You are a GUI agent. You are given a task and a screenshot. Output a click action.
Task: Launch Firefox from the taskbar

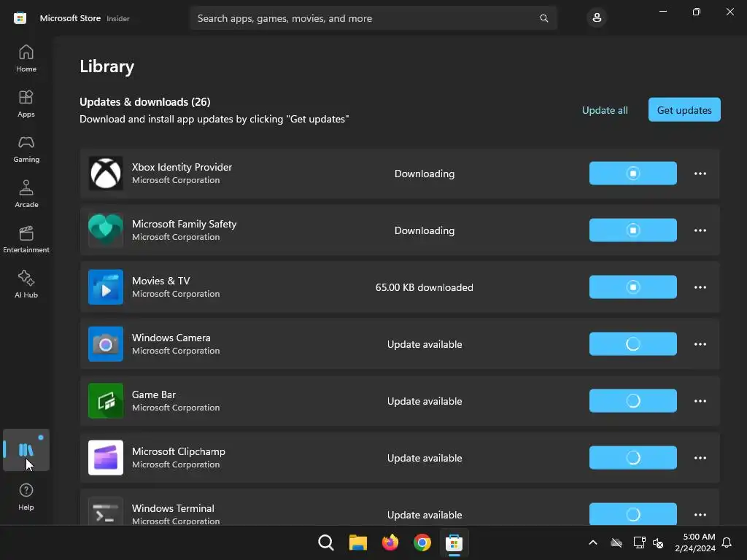coord(390,542)
